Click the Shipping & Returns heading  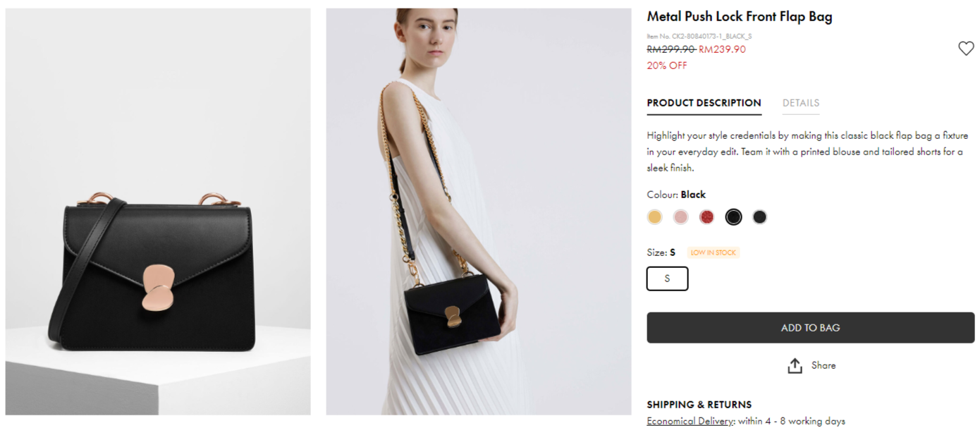click(x=699, y=405)
